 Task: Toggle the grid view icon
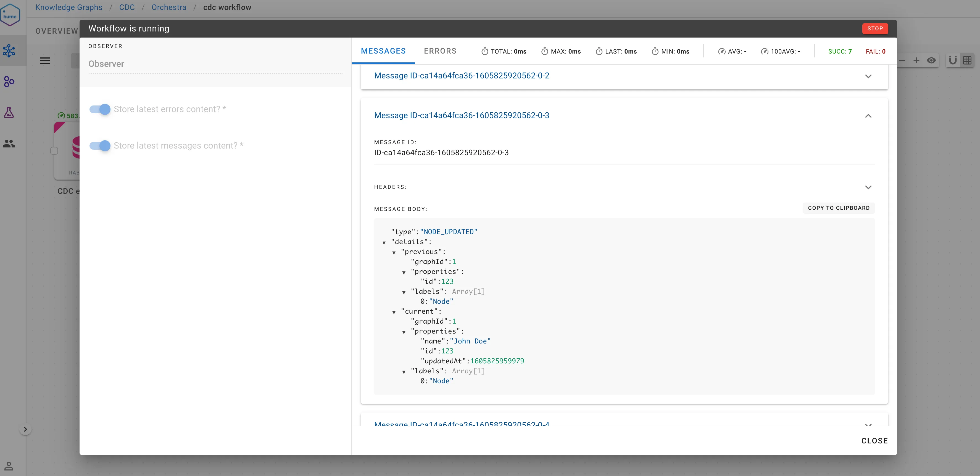[x=968, y=60]
